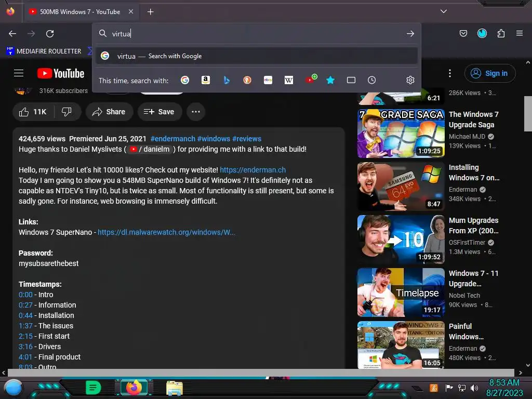Open the danielm channel link

pyautogui.click(x=150, y=149)
